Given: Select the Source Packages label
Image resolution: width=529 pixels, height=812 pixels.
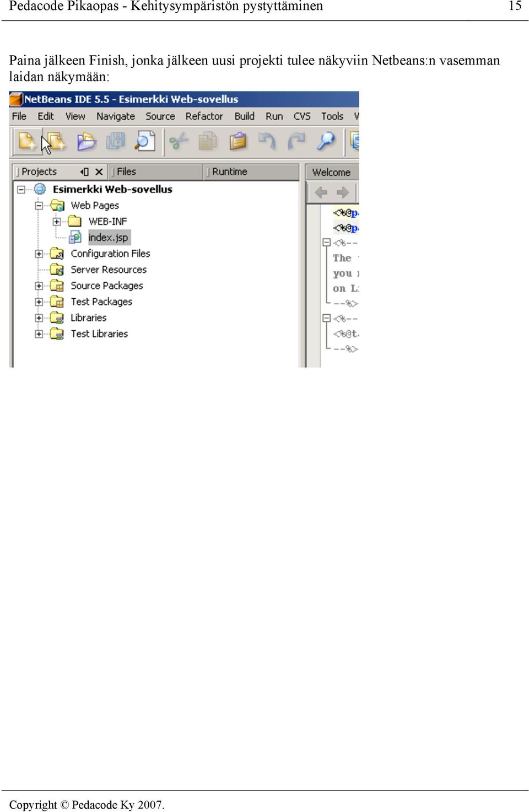Looking at the screenshot, I should point(107,286).
